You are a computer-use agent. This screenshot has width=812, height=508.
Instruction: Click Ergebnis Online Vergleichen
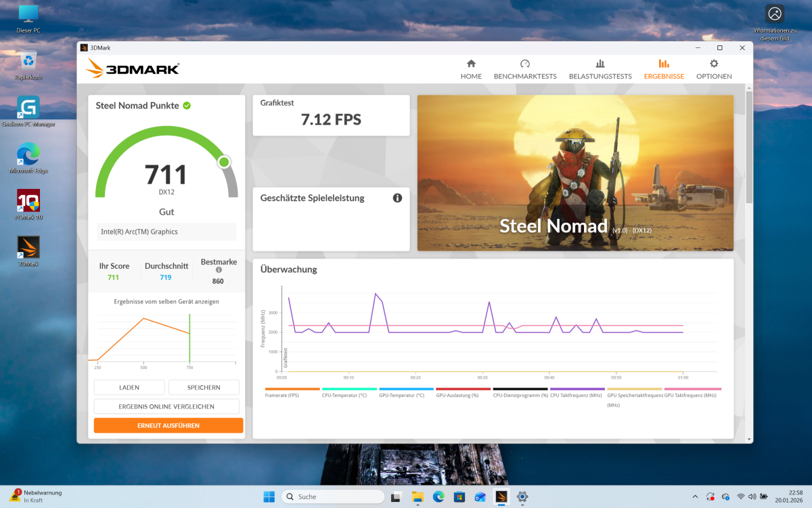(166, 406)
